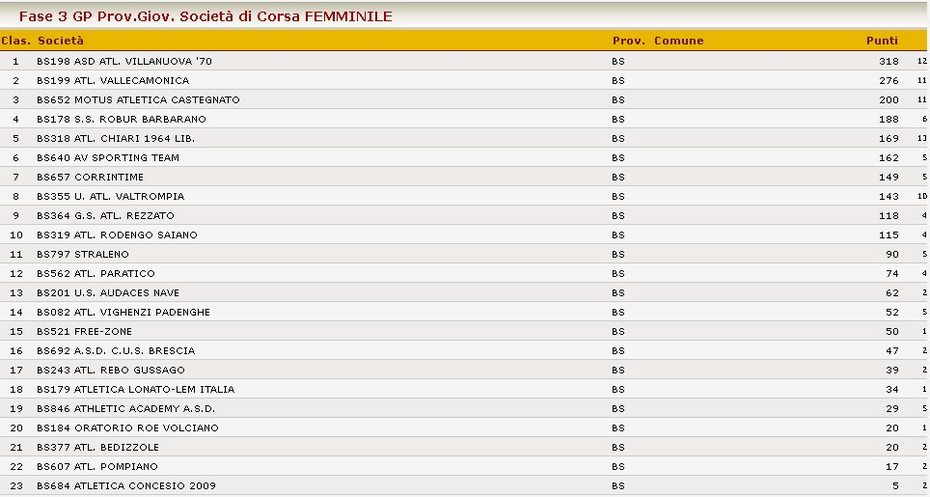Screen dimensions: 930x497
Task: Click BS652 MOTUS ATLETICA CASTEGNATO
Action: 138,100
